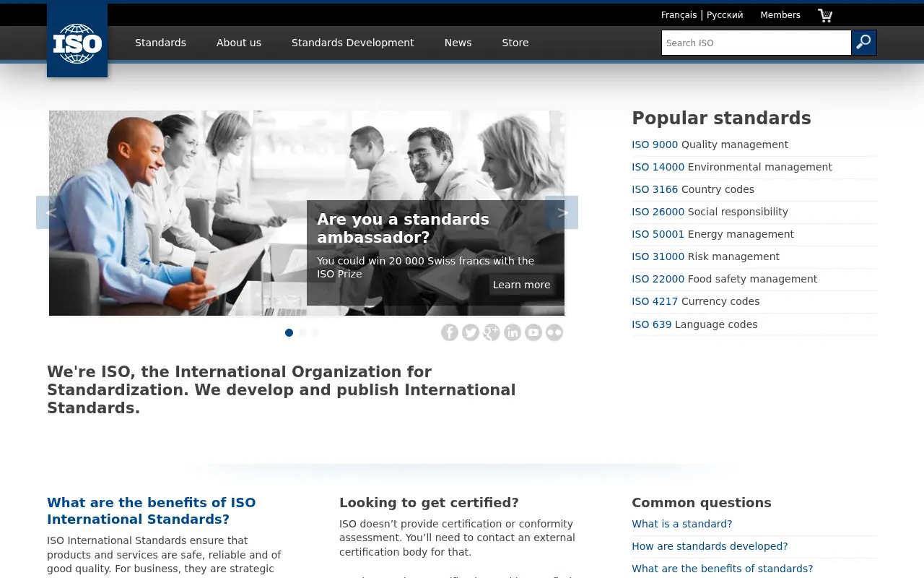Open 'How are standards developed?' question

[x=710, y=546]
